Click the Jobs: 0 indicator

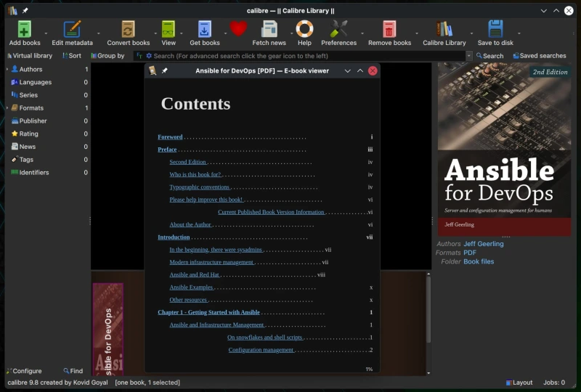pyautogui.click(x=554, y=383)
